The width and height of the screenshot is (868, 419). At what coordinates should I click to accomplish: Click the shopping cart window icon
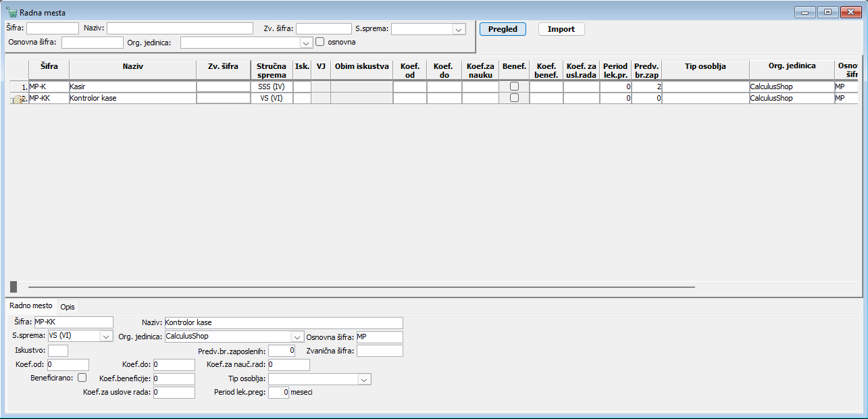11,12
